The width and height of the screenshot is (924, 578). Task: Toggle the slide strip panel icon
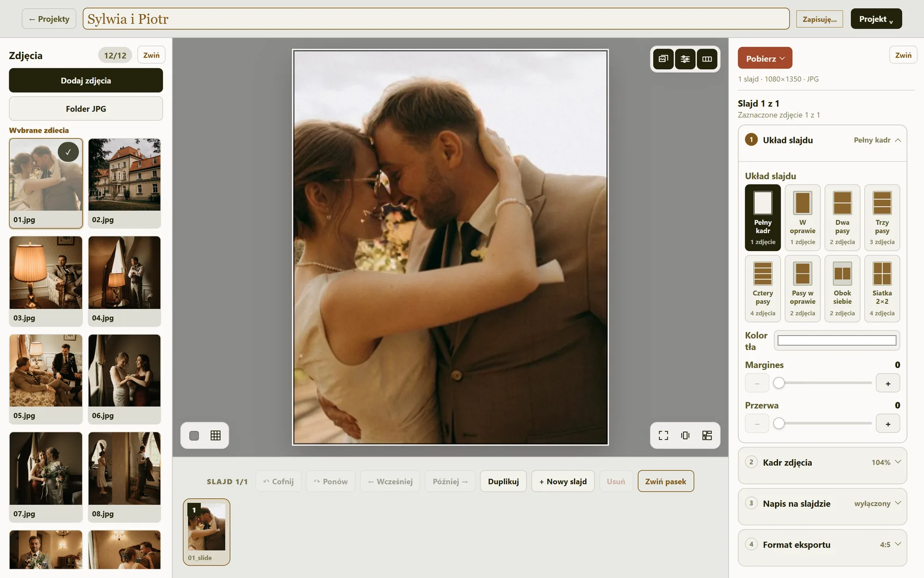click(x=707, y=59)
